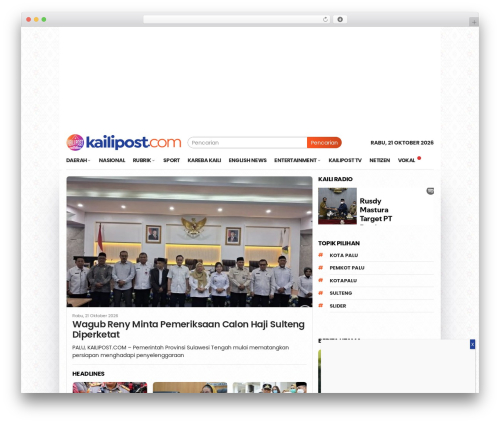Expand the ENTERTAINMENT dropdown menu
The height and width of the screenshot is (423, 500).
pos(297,160)
